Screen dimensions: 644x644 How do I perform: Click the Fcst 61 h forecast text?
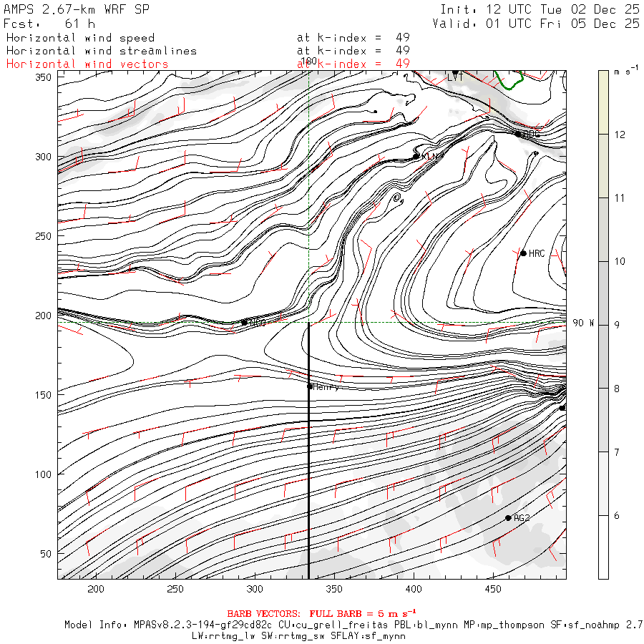tap(49, 24)
